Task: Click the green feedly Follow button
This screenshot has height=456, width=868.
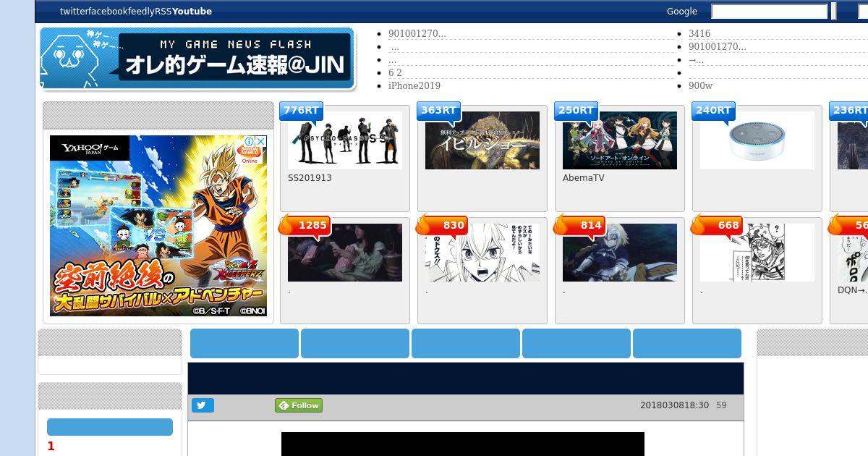Action: [299, 405]
